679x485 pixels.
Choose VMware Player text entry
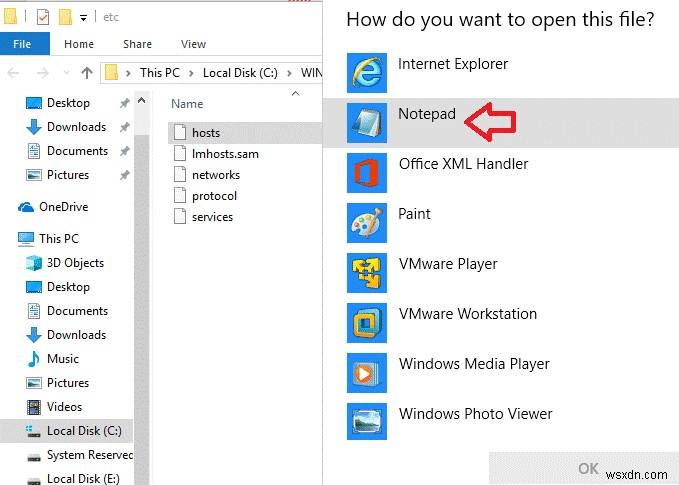coord(448,264)
